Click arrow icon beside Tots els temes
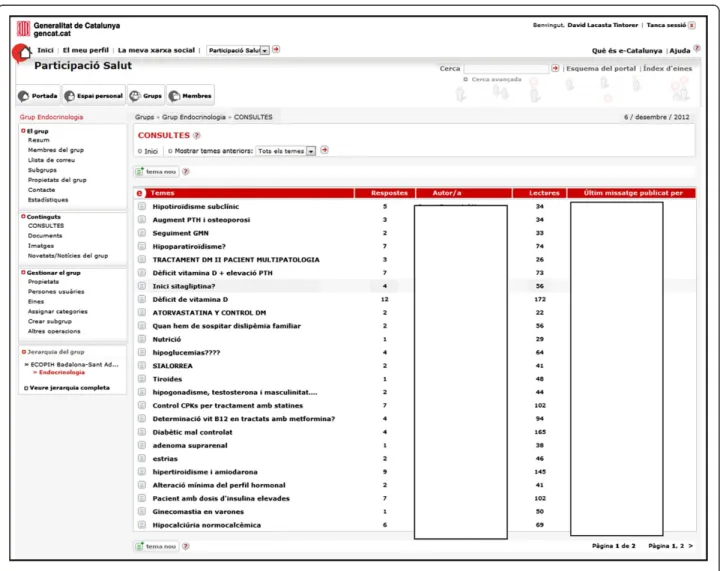This screenshot has width=723, height=571. (x=325, y=150)
